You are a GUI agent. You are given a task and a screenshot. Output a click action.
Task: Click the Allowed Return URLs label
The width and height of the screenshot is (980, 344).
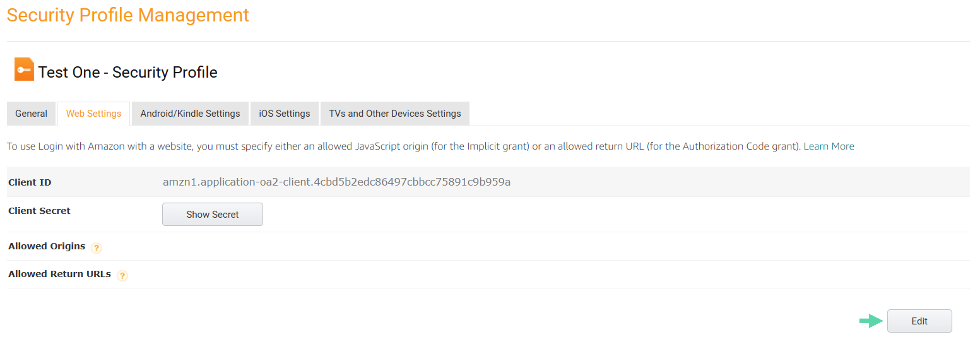click(x=60, y=274)
